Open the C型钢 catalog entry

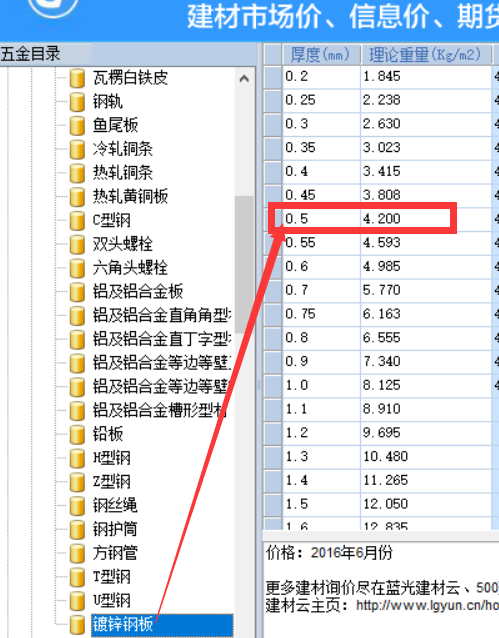(x=112, y=220)
